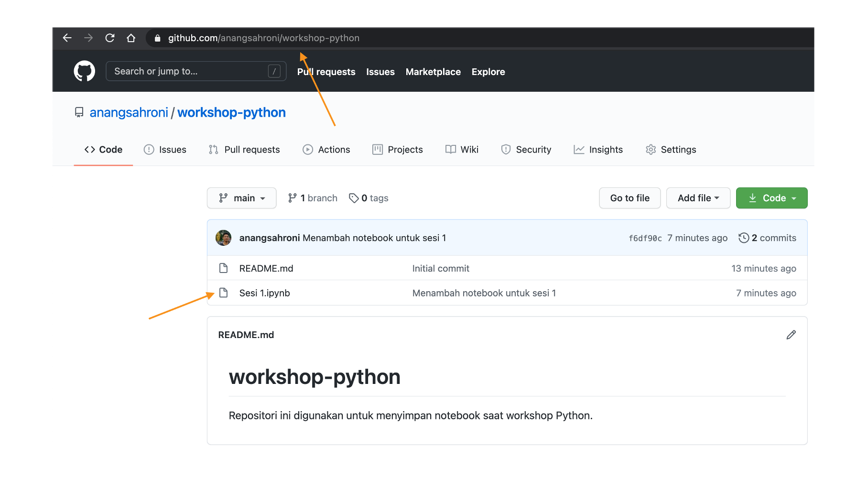868x480 pixels.
Task: Open latest commit message Menambah notebook untuk sesi 1
Action: (x=374, y=238)
